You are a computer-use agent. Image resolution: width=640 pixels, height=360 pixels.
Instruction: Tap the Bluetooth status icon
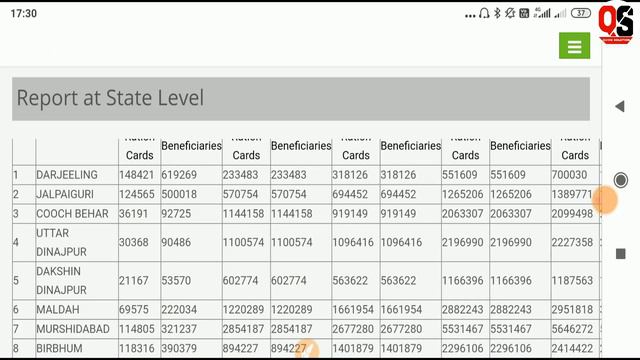pyautogui.click(x=497, y=13)
